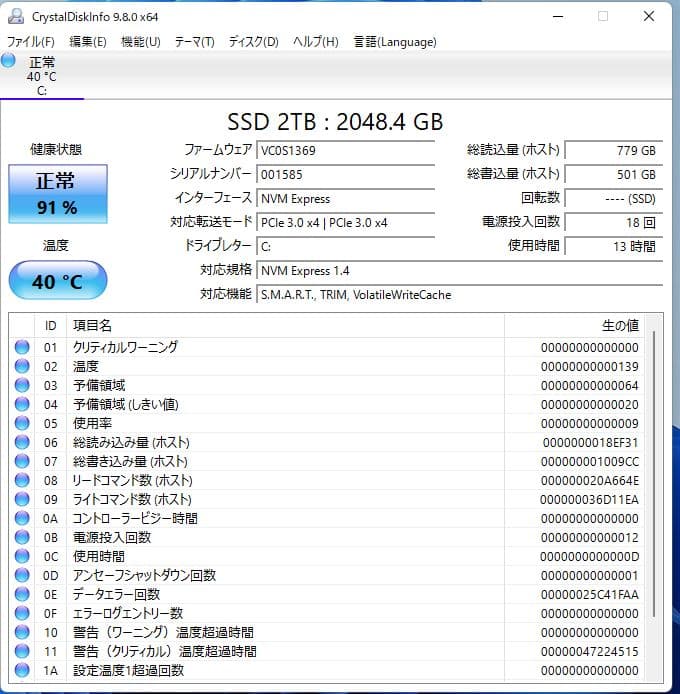Viewport: 680px width, 694px height.
Task: Click the 電源投入回数 value 18 回
Action: pyautogui.click(x=614, y=223)
